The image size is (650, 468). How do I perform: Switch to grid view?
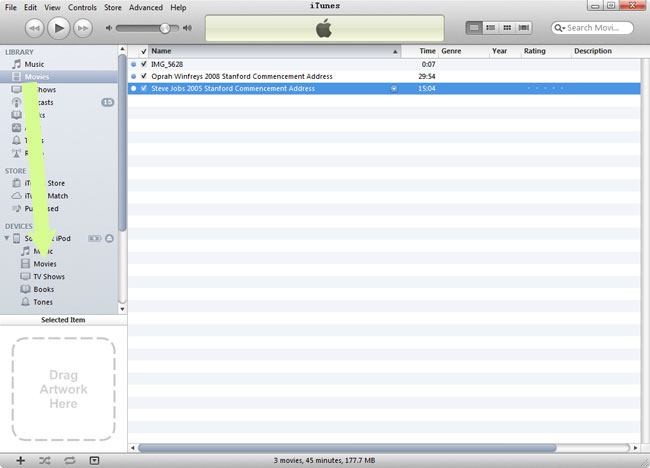point(507,28)
